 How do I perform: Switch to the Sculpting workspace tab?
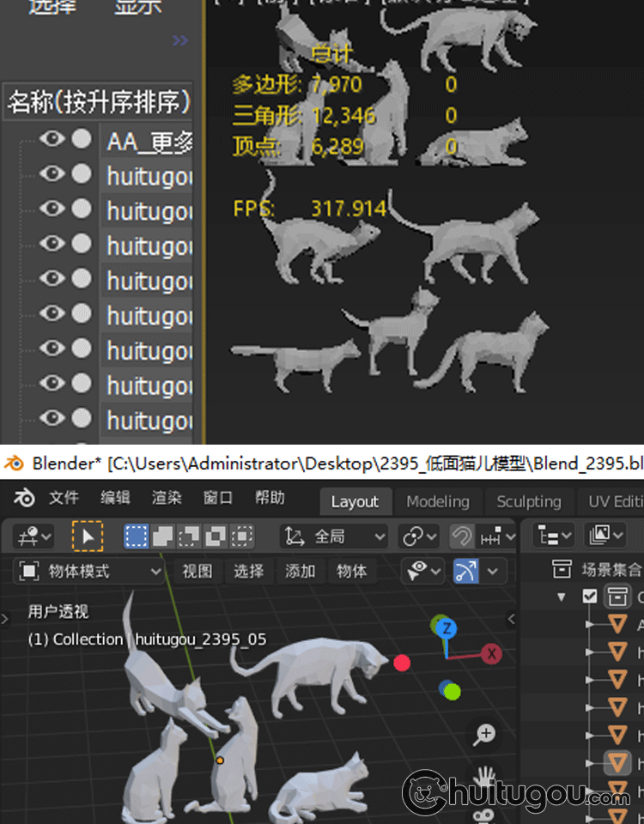pyautogui.click(x=529, y=502)
